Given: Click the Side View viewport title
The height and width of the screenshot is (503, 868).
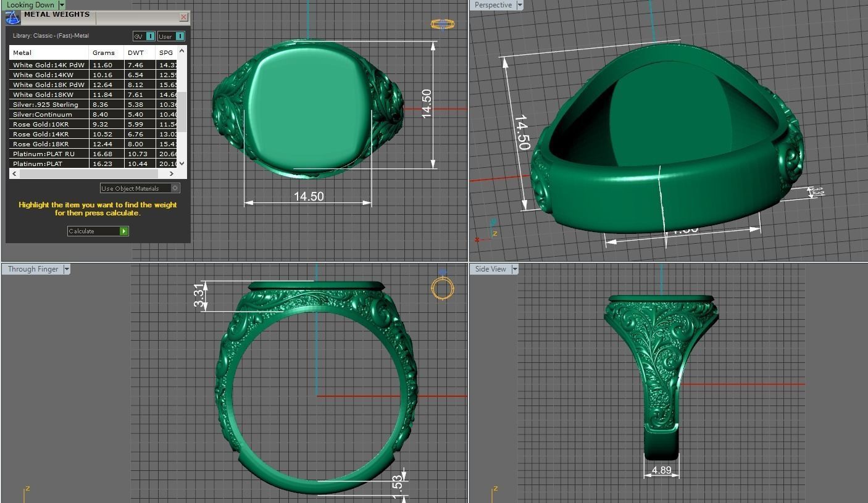Looking at the screenshot, I should coord(491,269).
